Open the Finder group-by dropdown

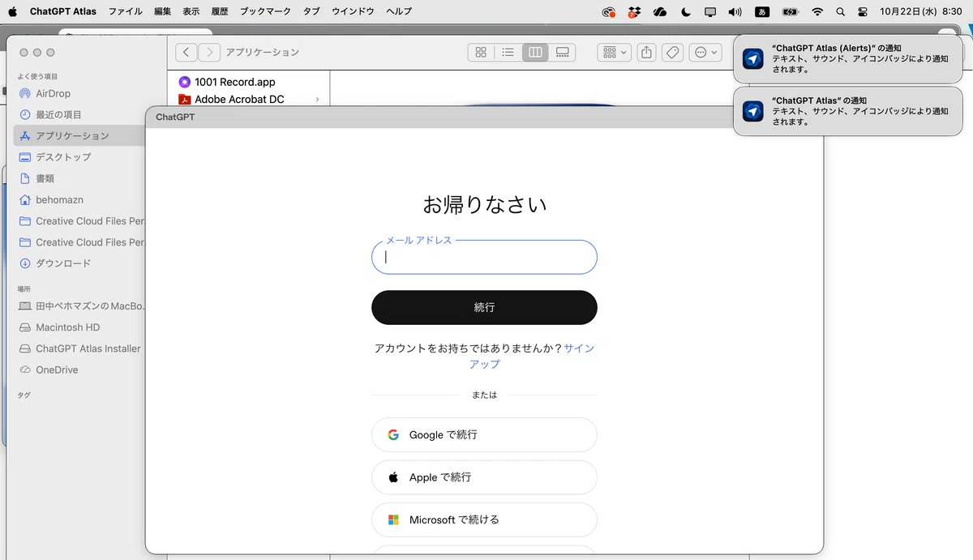(x=615, y=52)
